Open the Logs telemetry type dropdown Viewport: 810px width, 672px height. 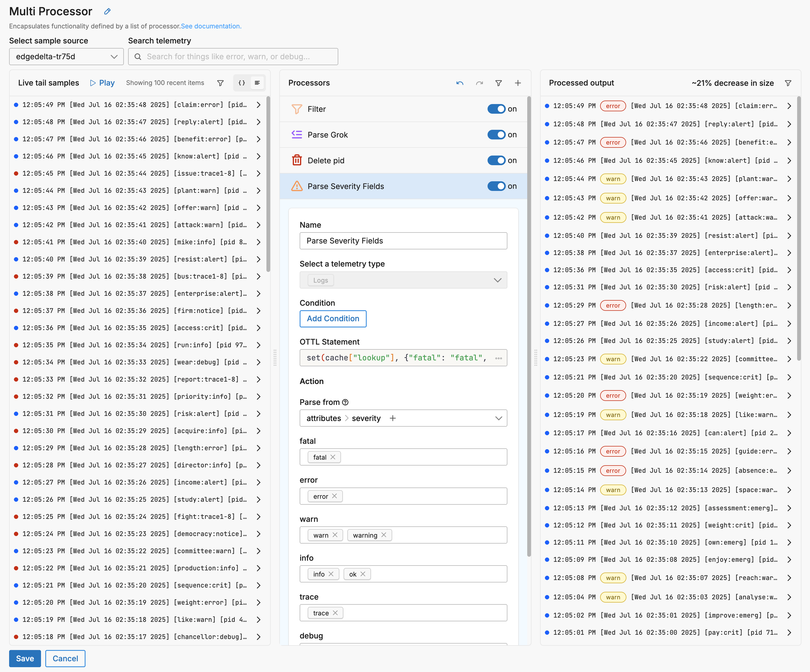click(403, 280)
